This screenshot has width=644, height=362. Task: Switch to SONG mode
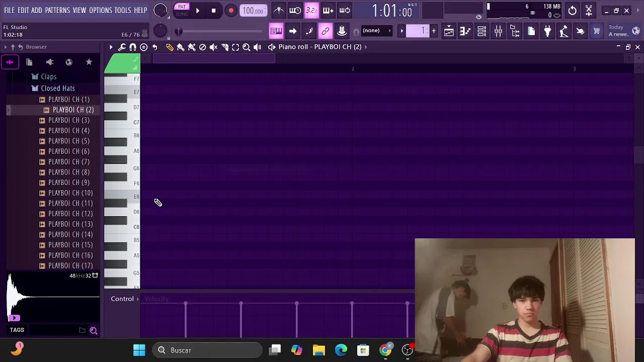[182, 14]
